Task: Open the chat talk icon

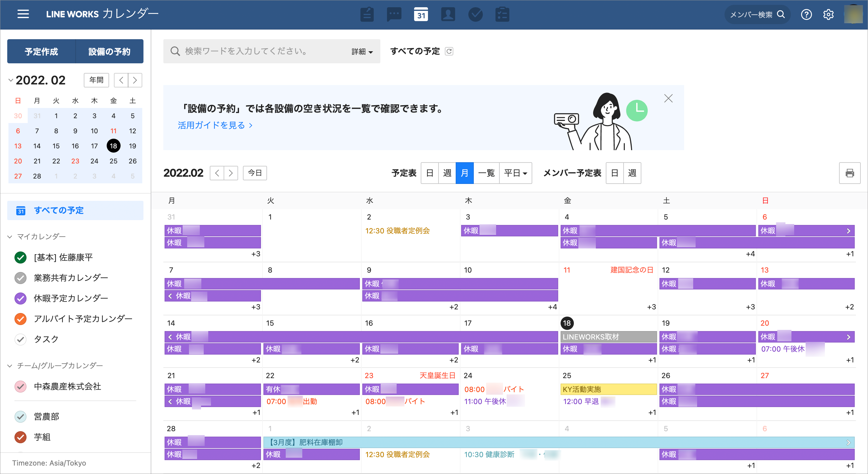Action: (x=394, y=14)
